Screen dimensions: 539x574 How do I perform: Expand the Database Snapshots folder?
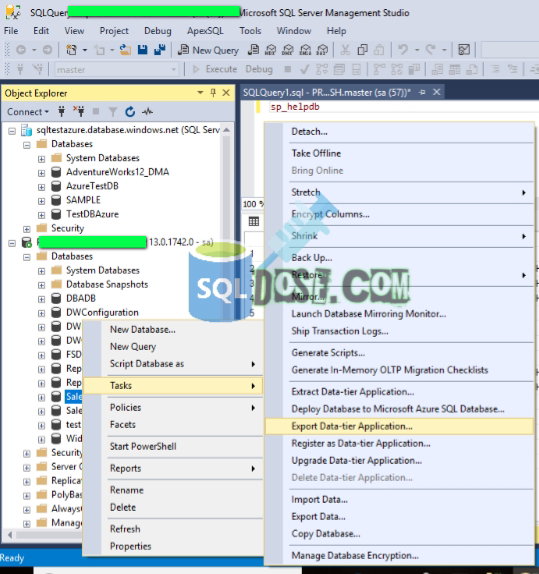[x=41, y=285]
